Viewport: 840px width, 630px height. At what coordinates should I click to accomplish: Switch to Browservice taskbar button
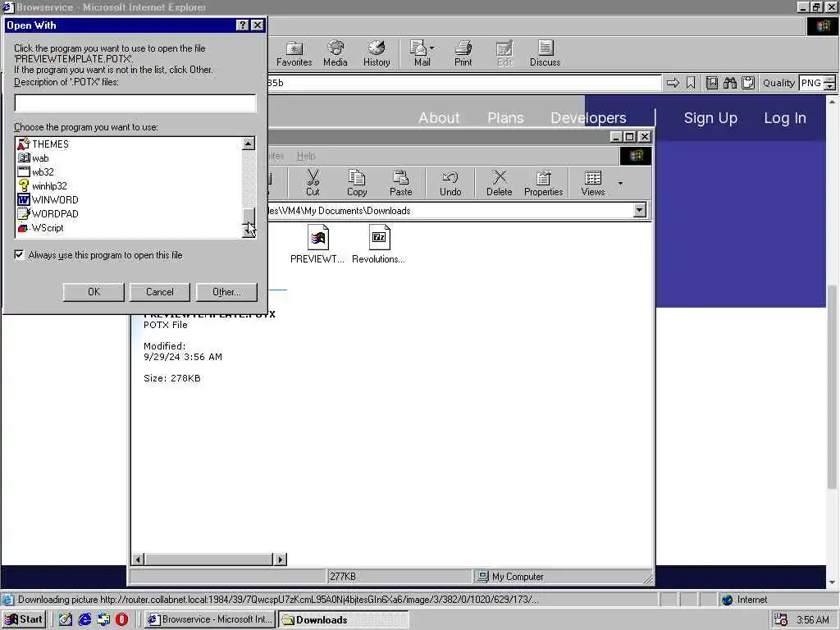[211, 620]
